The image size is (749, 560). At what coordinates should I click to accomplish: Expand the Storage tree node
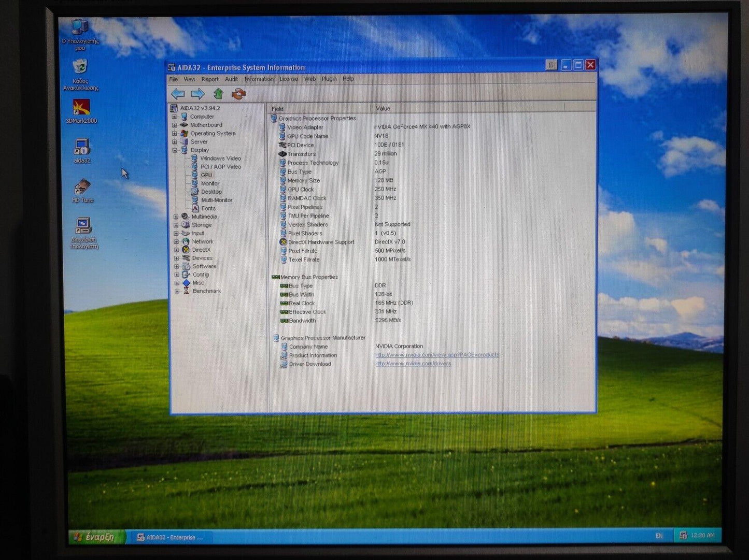click(x=176, y=225)
